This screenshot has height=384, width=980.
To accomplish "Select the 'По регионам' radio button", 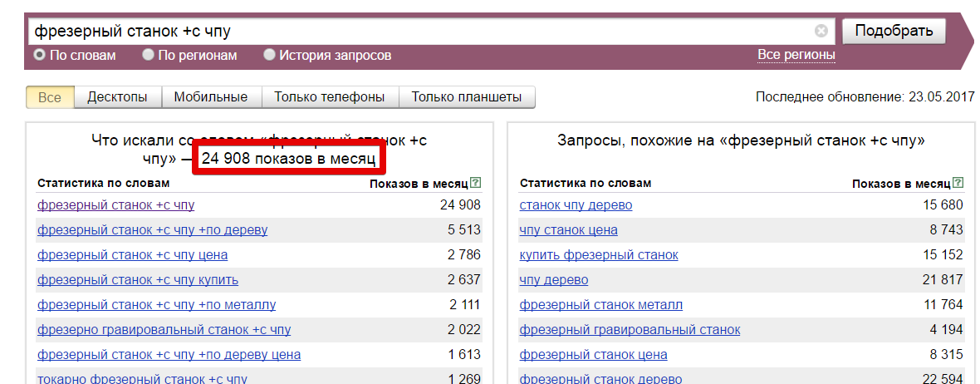I will coord(148,56).
